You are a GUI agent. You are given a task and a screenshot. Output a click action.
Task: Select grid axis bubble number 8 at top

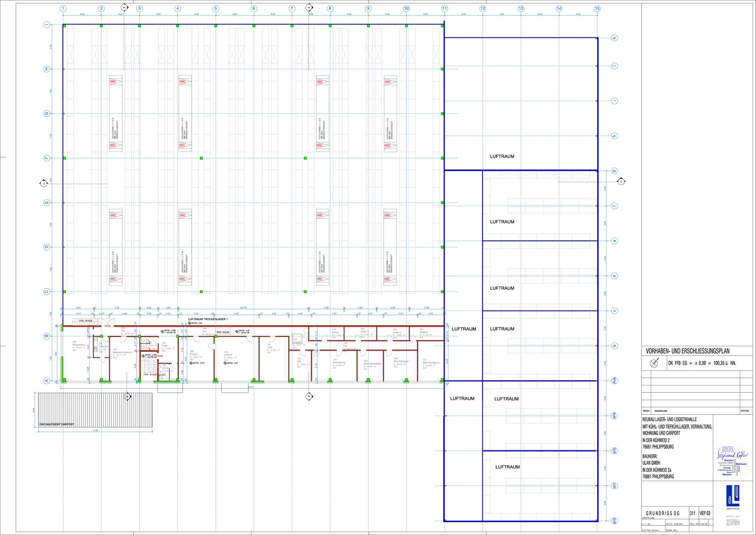[x=330, y=8]
